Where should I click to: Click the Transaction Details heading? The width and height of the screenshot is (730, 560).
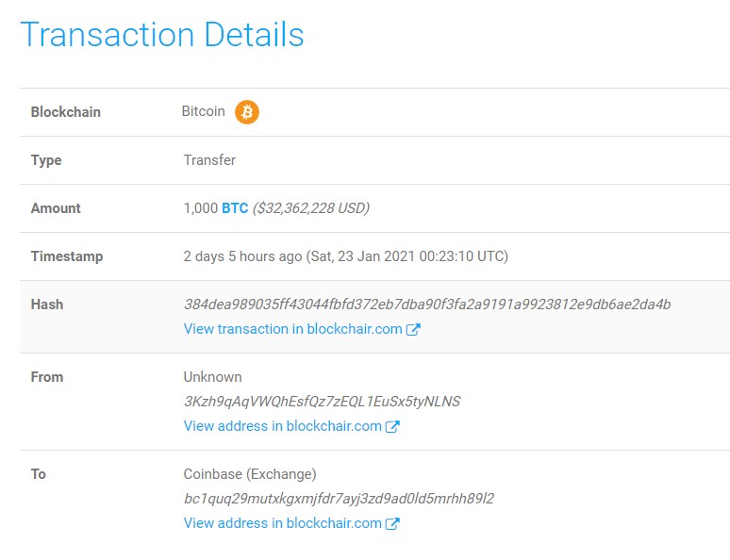pyautogui.click(x=162, y=35)
